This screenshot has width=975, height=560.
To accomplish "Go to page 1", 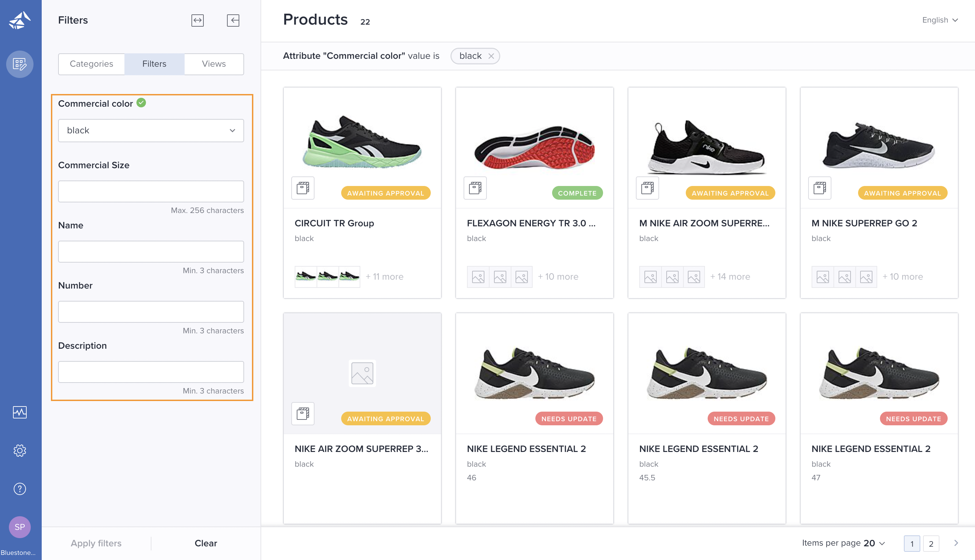I will pos(912,544).
